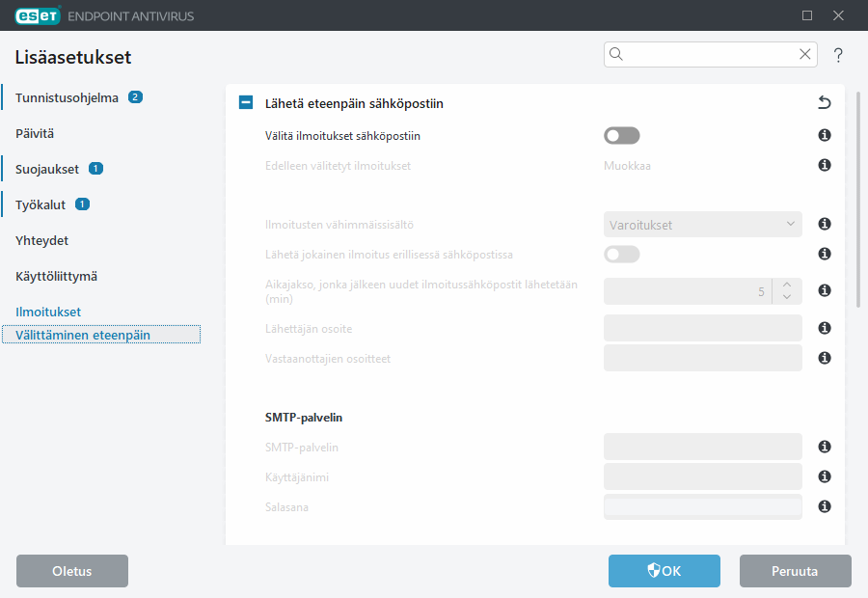
Task: Enable Välitä ilmoitukset sähköpostiin toggle
Action: (x=622, y=136)
